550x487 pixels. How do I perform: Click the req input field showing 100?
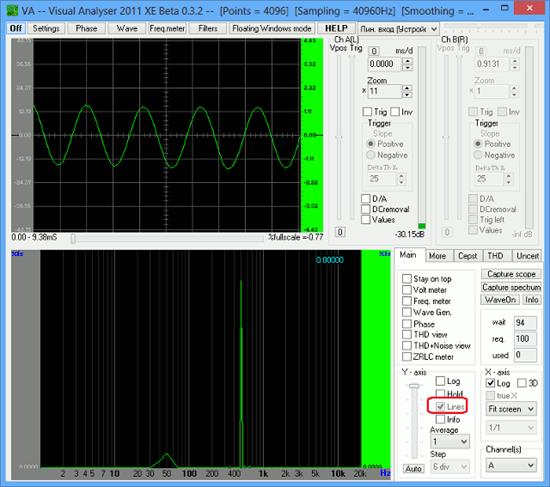525,339
